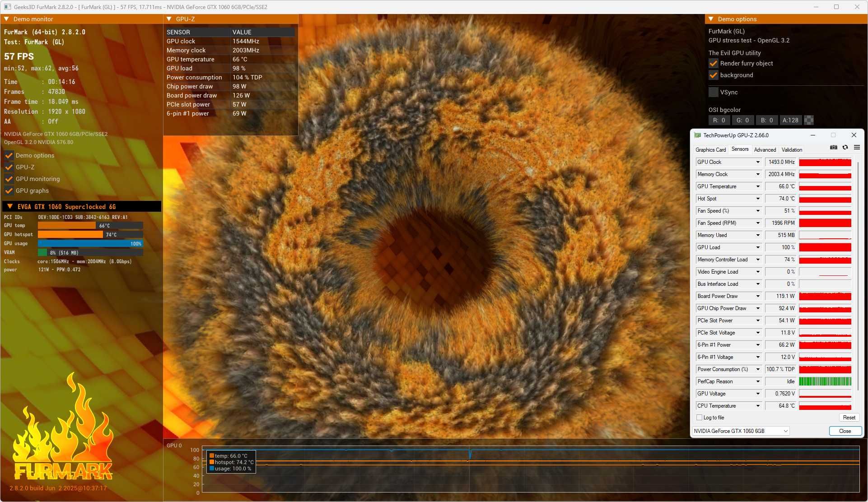Enable Log to file in GPU-Z
Image resolution: width=868 pixels, height=502 pixels.
pos(699,418)
